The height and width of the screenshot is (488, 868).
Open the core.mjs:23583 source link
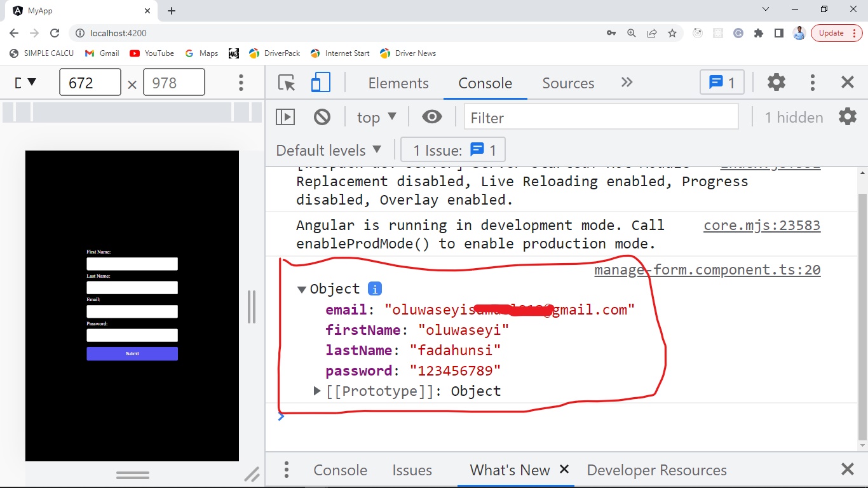pyautogui.click(x=762, y=226)
